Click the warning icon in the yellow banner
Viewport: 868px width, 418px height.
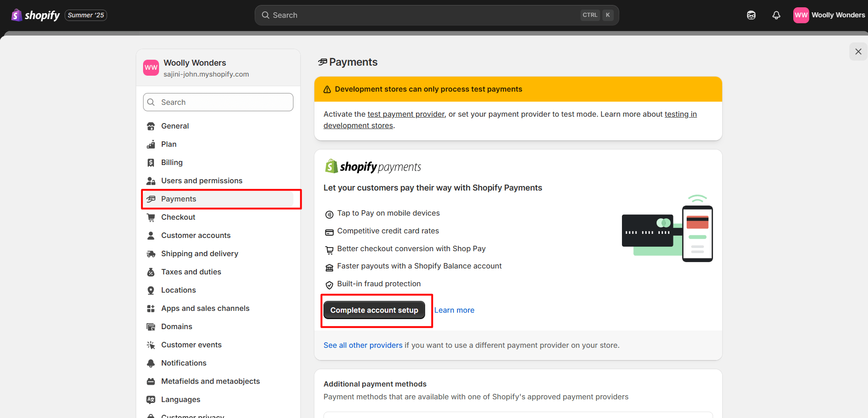[x=327, y=89]
